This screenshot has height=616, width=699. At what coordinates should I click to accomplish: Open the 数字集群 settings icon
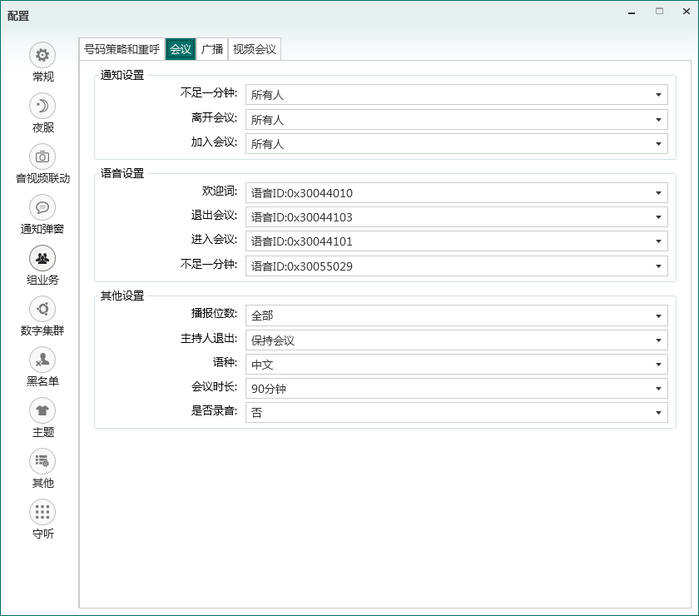click(42, 309)
